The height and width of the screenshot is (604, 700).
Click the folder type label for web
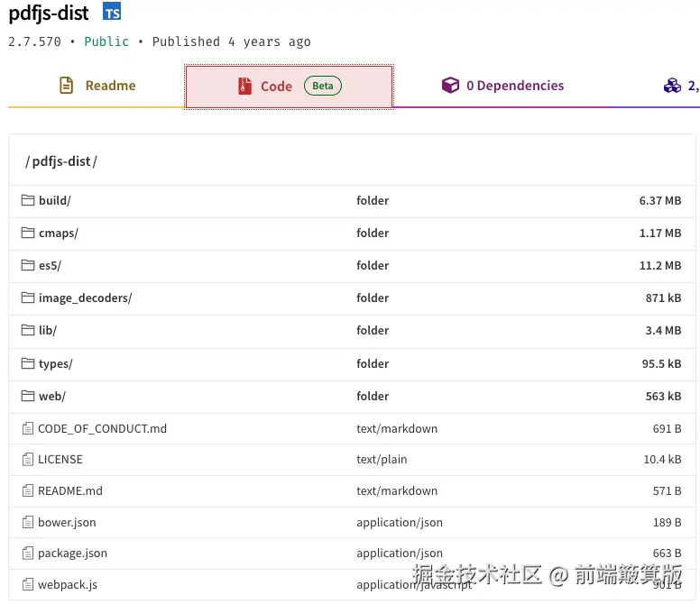click(373, 396)
